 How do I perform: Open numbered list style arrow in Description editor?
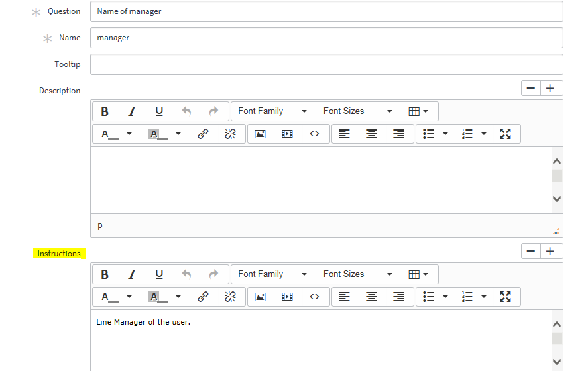pos(484,134)
